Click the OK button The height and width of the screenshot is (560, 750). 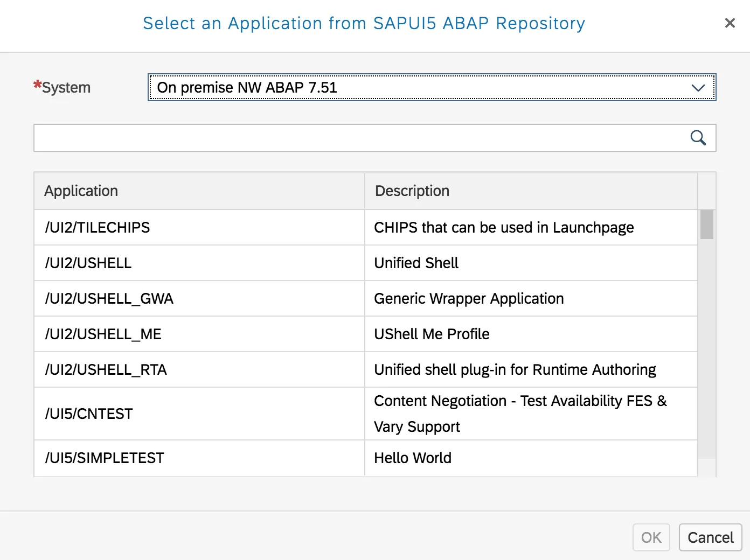[651, 537]
